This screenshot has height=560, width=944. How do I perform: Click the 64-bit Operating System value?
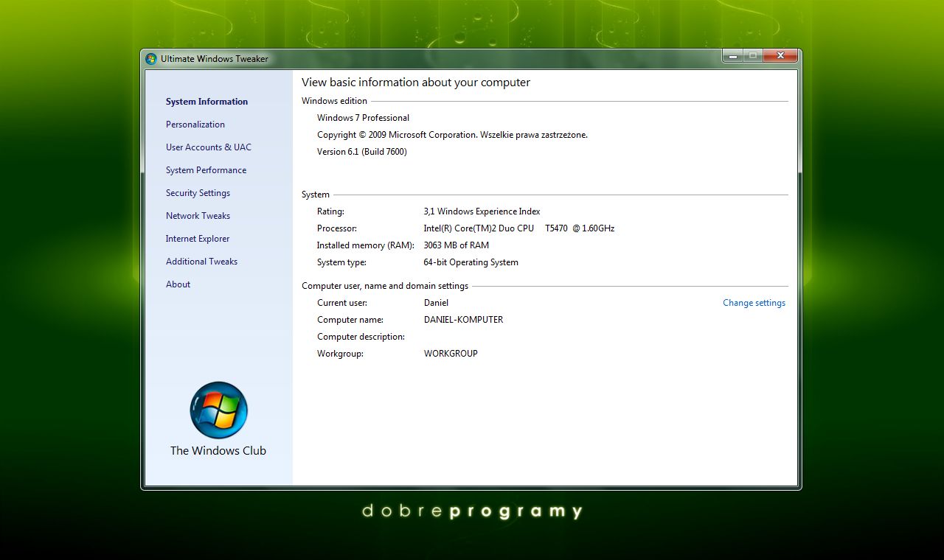[471, 262]
